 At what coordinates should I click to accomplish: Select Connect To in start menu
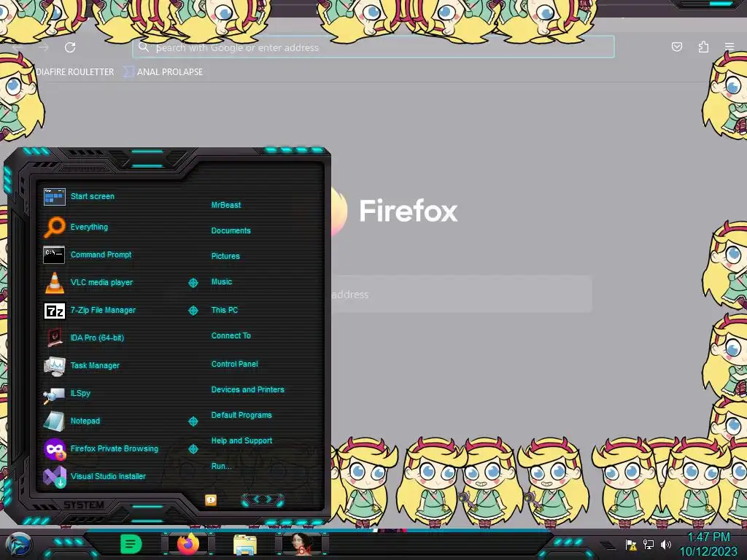pyautogui.click(x=231, y=335)
